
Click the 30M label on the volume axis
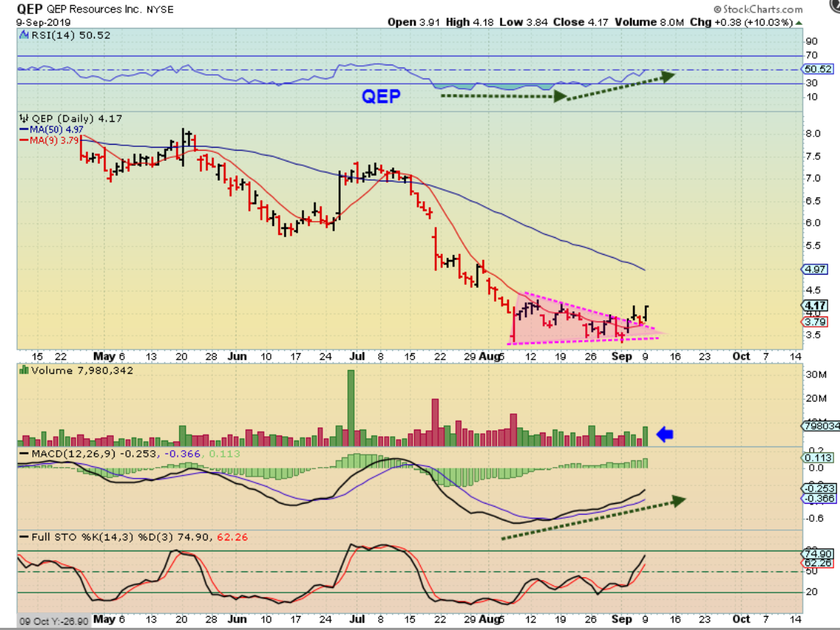(x=816, y=374)
